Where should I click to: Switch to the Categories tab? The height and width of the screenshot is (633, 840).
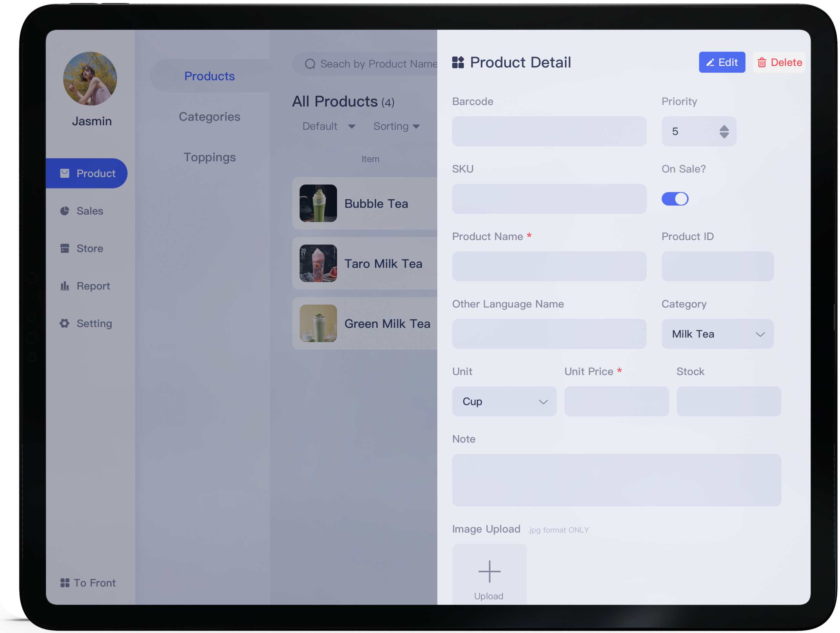point(209,117)
